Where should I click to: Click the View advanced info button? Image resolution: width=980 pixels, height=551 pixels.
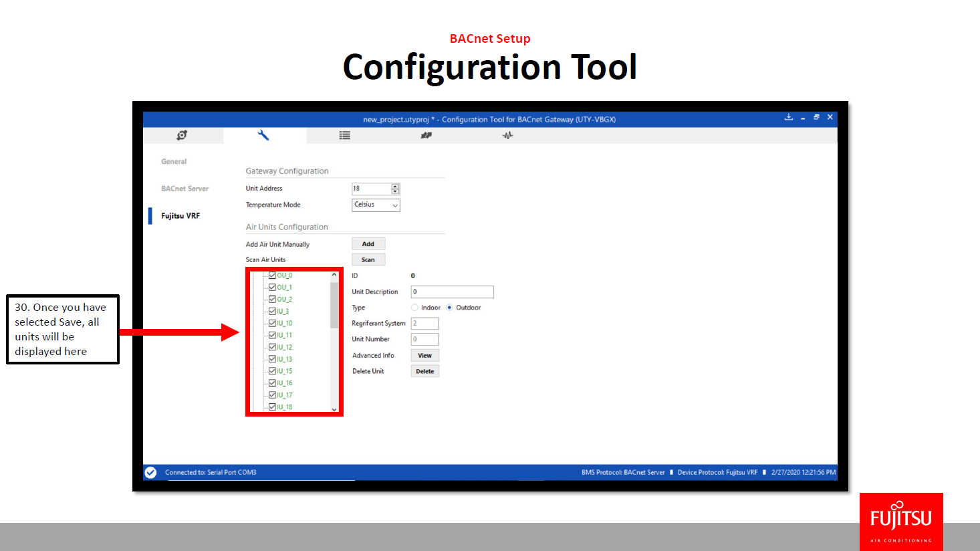[425, 356]
